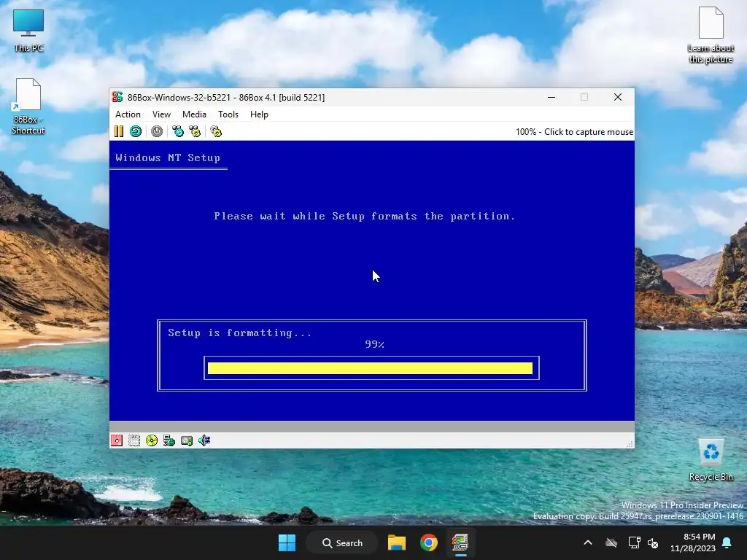
Task: Open Google Chrome from the taskbar
Action: click(429, 542)
